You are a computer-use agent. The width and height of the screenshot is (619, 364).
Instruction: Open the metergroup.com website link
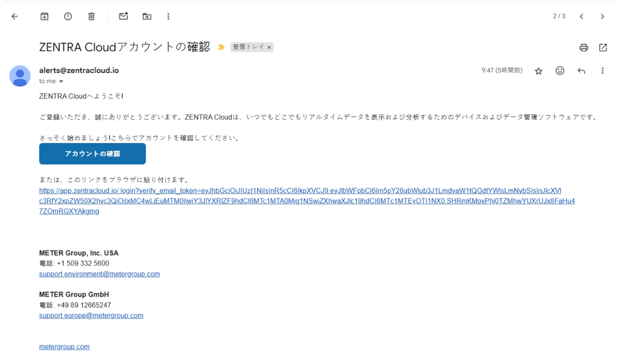pyautogui.click(x=64, y=347)
